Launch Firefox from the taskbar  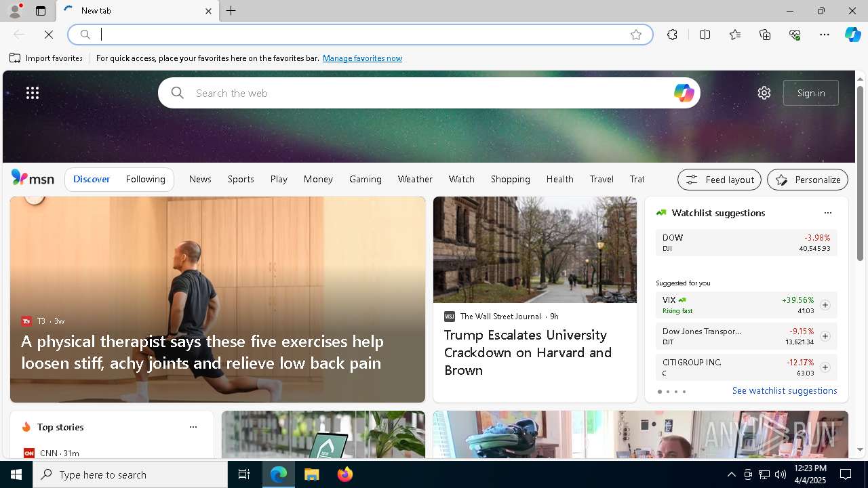pos(344,474)
